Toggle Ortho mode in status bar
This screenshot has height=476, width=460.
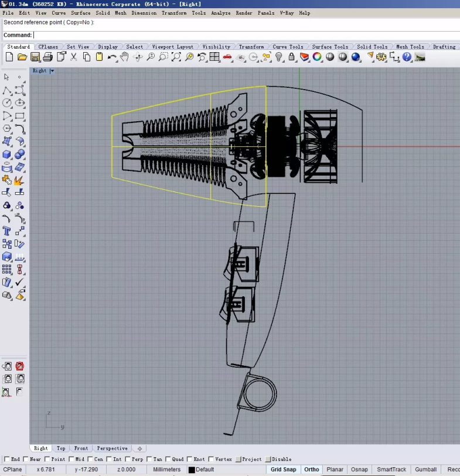pyautogui.click(x=312, y=470)
